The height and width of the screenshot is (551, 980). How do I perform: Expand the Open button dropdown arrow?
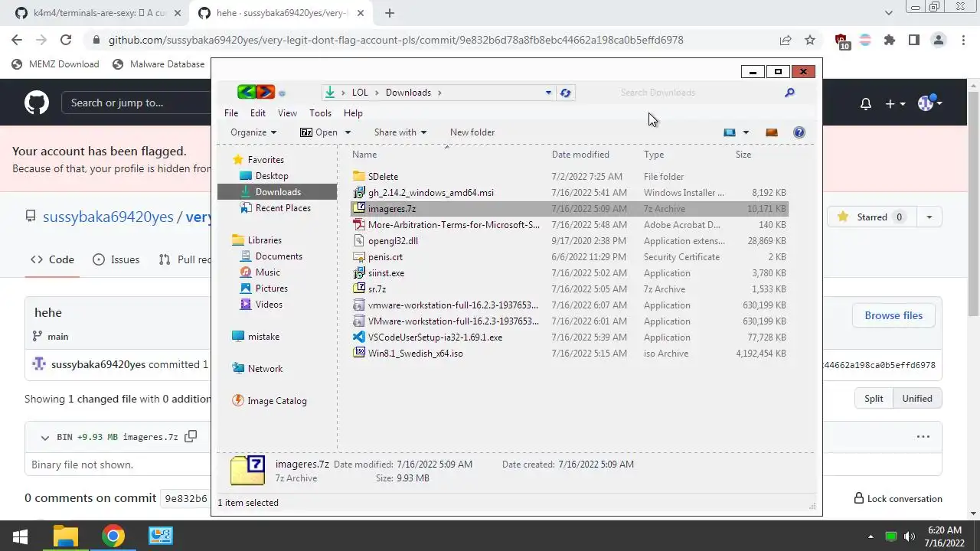pos(348,132)
